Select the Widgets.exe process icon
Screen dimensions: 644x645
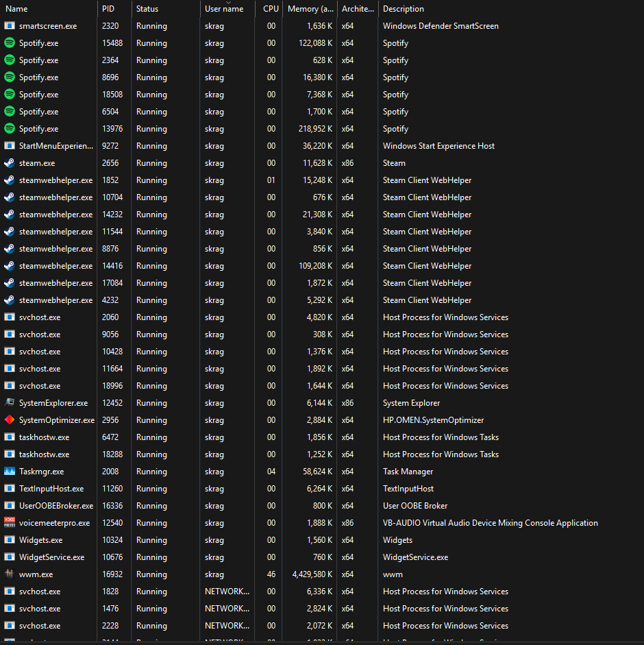tap(10, 539)
